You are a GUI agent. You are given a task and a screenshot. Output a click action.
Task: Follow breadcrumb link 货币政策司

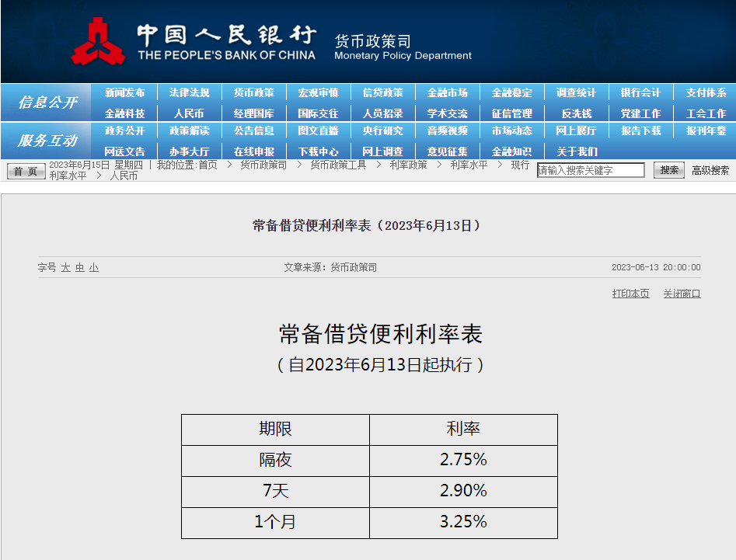pos(263,165)
